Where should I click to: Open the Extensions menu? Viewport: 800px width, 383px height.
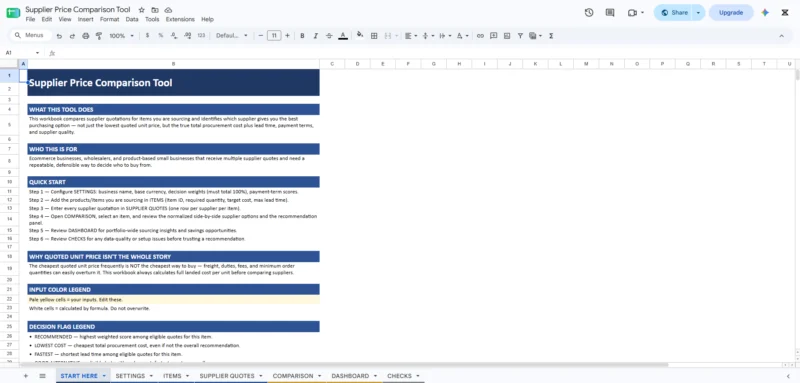click(180, 19)
